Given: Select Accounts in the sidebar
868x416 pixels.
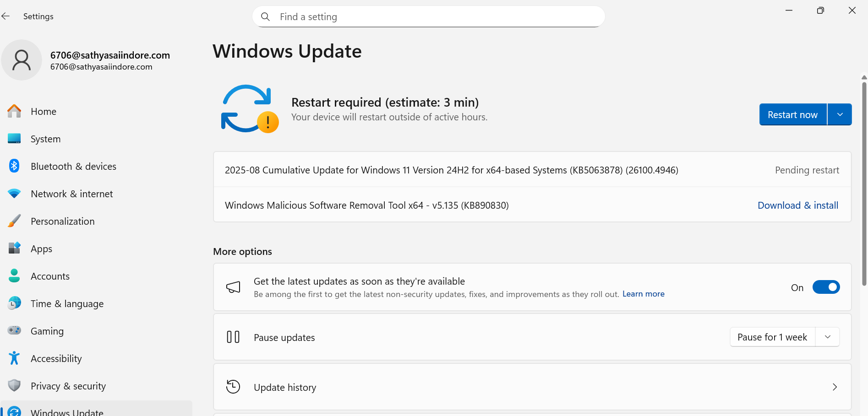Looking at the screenshot, I should pyautogui.click(x=50, y=276).
